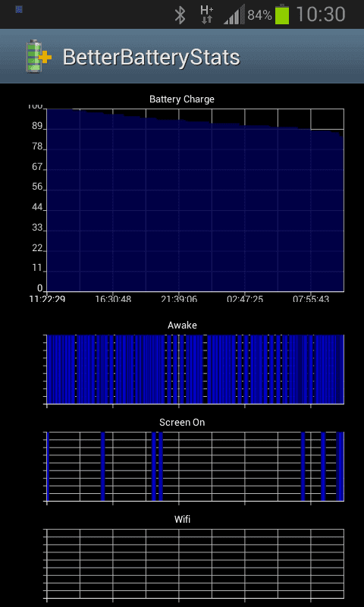
Task: Tap the small notification icon in status bar
Action: [x=19, y=9]
